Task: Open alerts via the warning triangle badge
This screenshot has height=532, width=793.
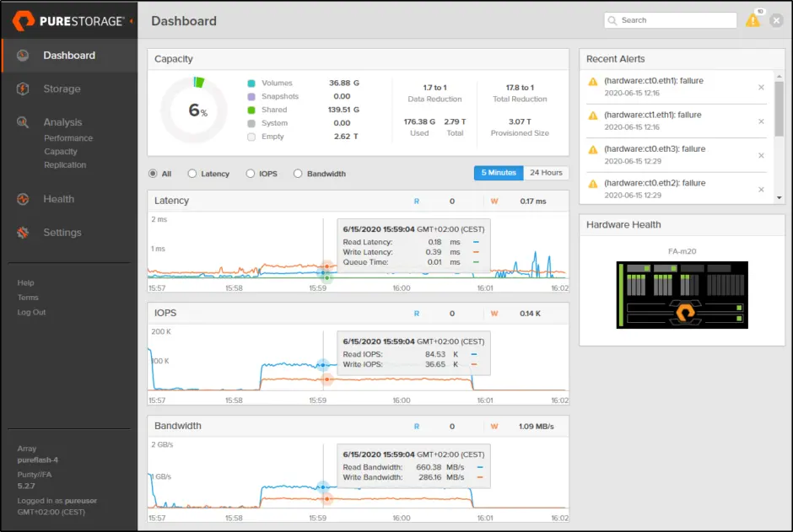Action: tap(753, 20)
